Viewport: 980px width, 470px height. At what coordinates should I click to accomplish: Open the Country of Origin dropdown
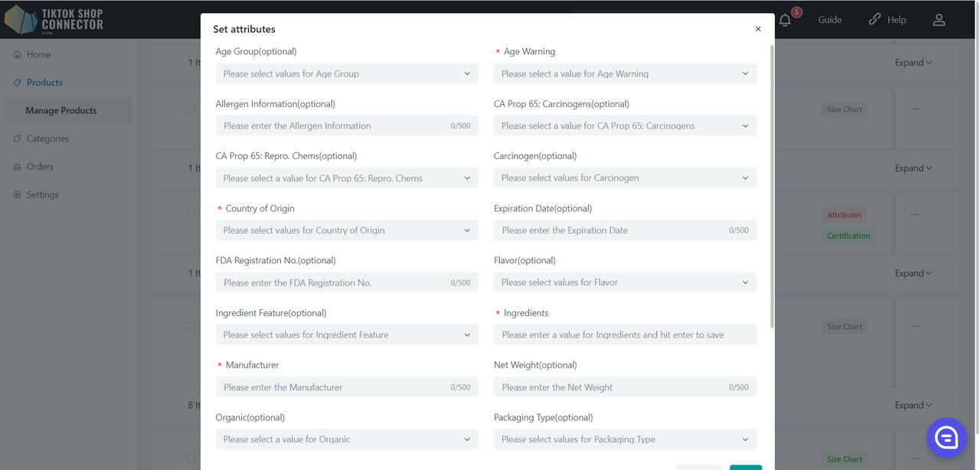347,230
